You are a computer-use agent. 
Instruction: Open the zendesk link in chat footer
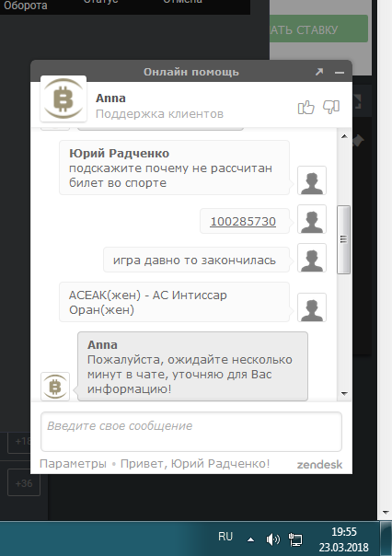[x=319, y=465]
